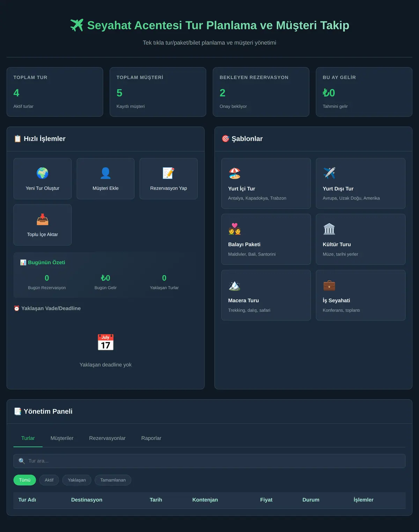Screen dimensions: 419x532
Task: Choose the Yeni Tur Oluştur label
Action: (43, 188)
